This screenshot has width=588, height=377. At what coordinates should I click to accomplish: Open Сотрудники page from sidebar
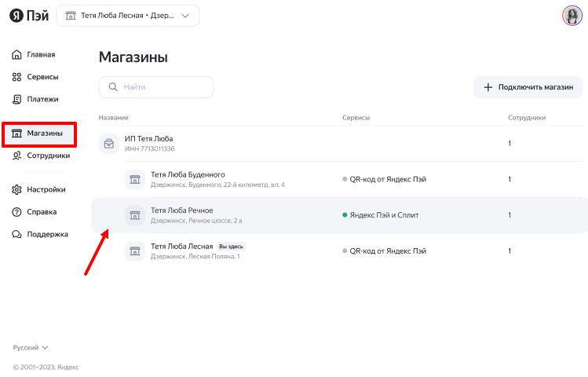(x=47, y=156)
